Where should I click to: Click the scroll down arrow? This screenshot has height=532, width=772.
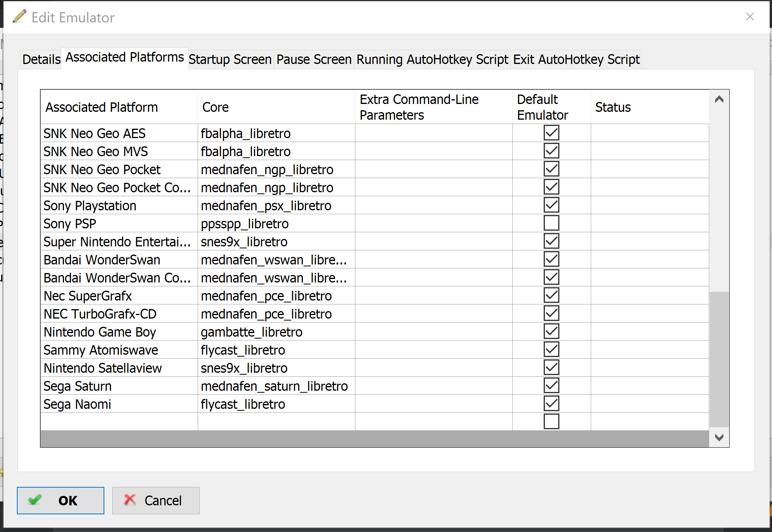click(x=719, y=437)
